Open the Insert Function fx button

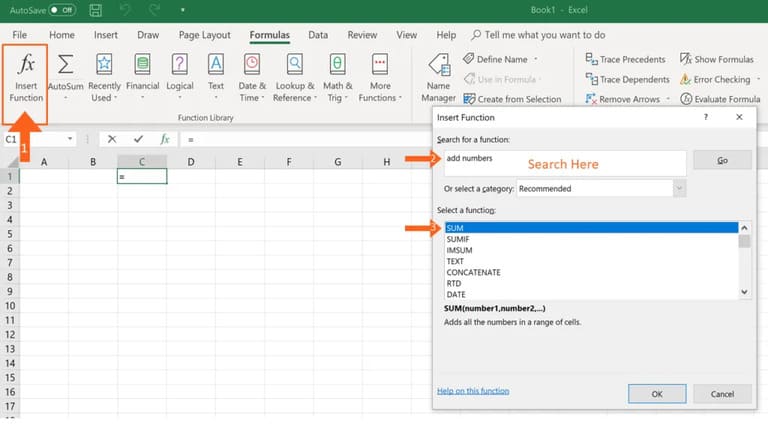[25, 78]
